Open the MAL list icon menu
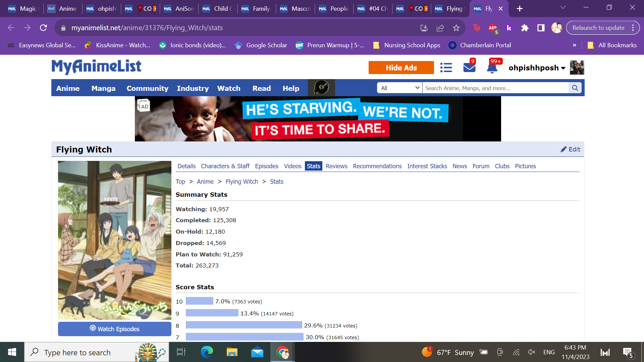The image size is (644, 362). (x=446, y=68)
